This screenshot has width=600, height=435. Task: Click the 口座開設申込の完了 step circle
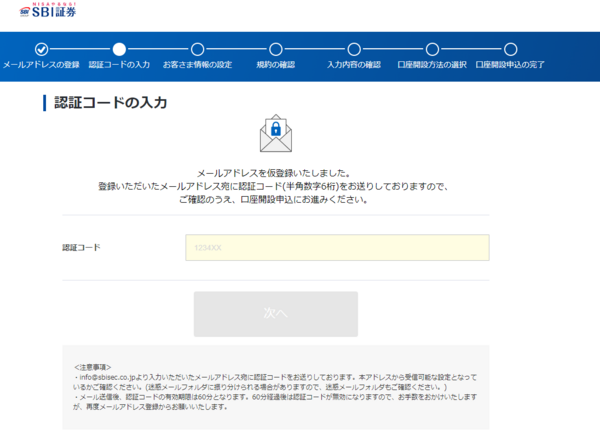[x=510, y=49]
